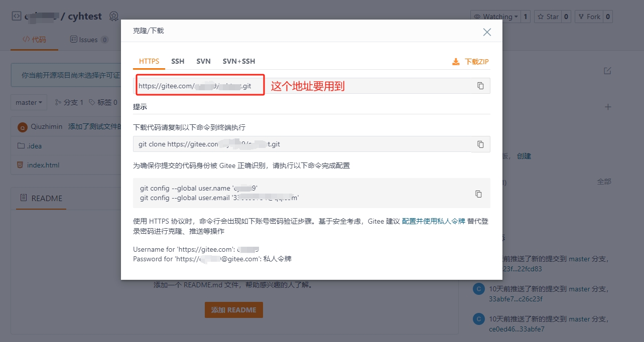The height and width of the screenshot is (342, 644).
Task: Click the HTTPS repository address field
Action: [311, 86]
